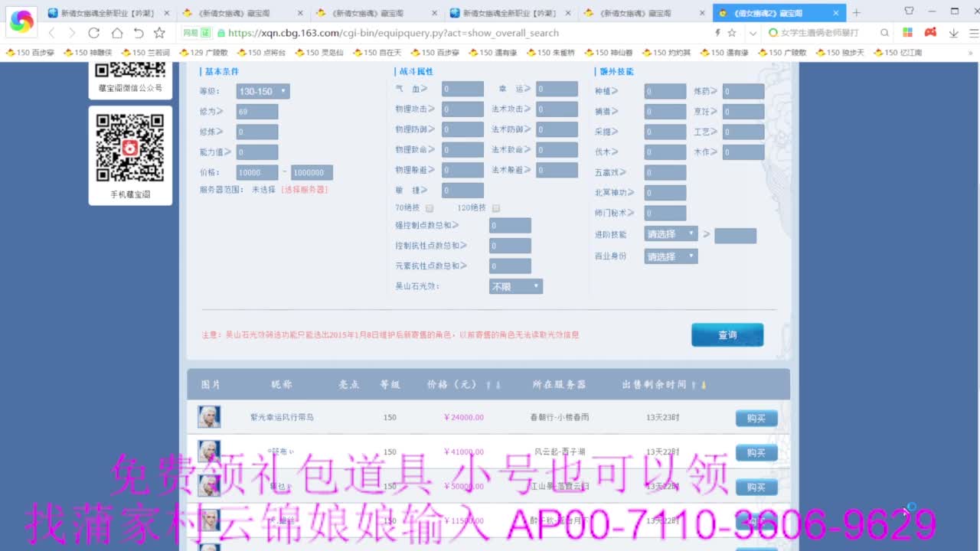Click the colorful browser logo icon
The width and height of the screenshot is (980, 551).
pos(21,22)
